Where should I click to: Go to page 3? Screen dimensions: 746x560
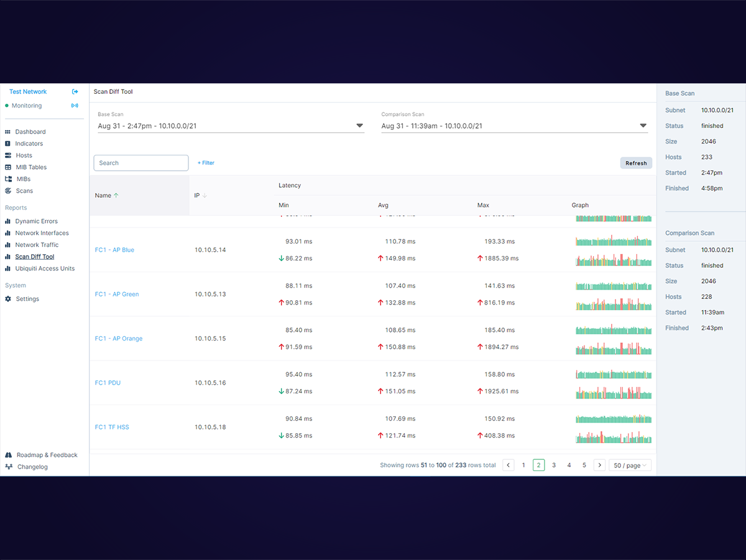coord(554,465)
